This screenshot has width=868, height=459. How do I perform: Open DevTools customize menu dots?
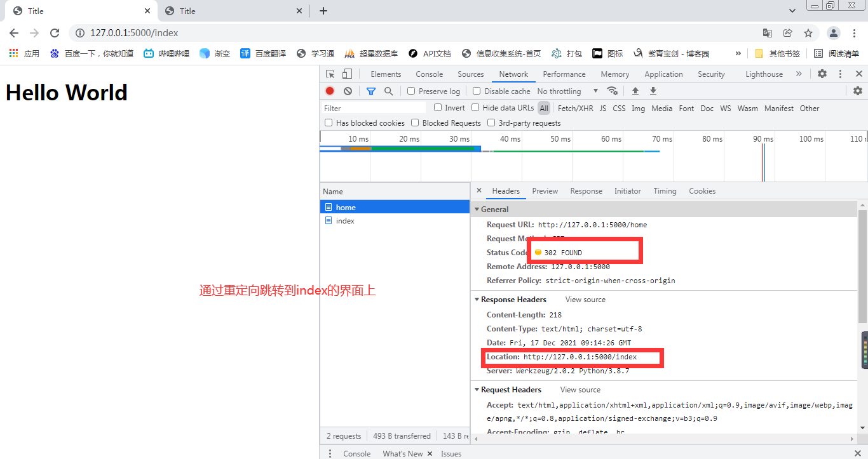840,74
